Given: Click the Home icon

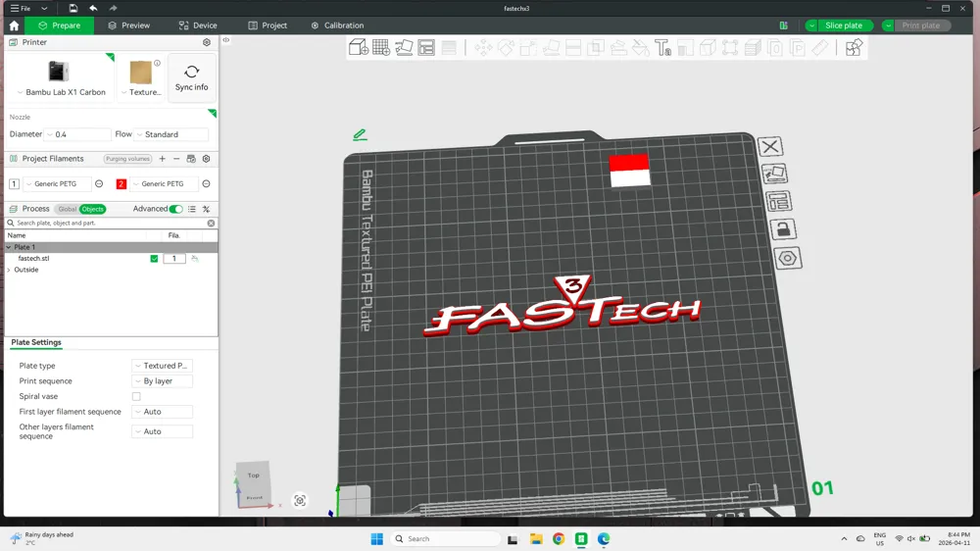Looking at the screenshot, I should tap(14, 25).
